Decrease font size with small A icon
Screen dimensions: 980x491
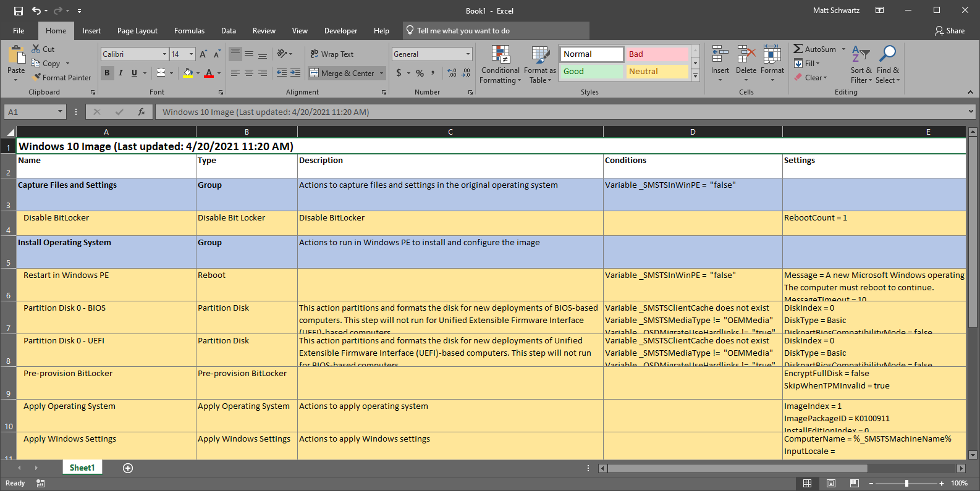tap(217, 54)
